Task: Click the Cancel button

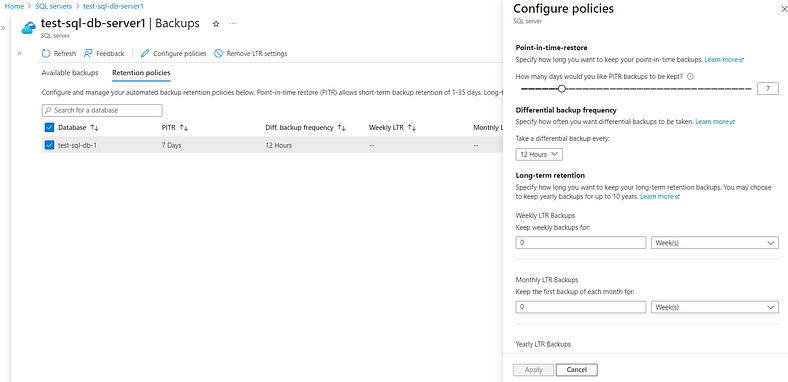Action: click(577, 370)
